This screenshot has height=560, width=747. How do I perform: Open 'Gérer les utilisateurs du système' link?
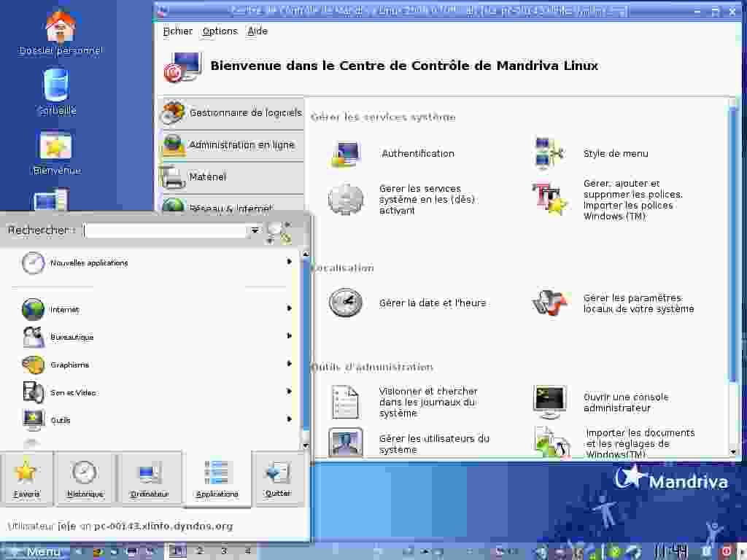pyautogui.click(x=434, y=444)
